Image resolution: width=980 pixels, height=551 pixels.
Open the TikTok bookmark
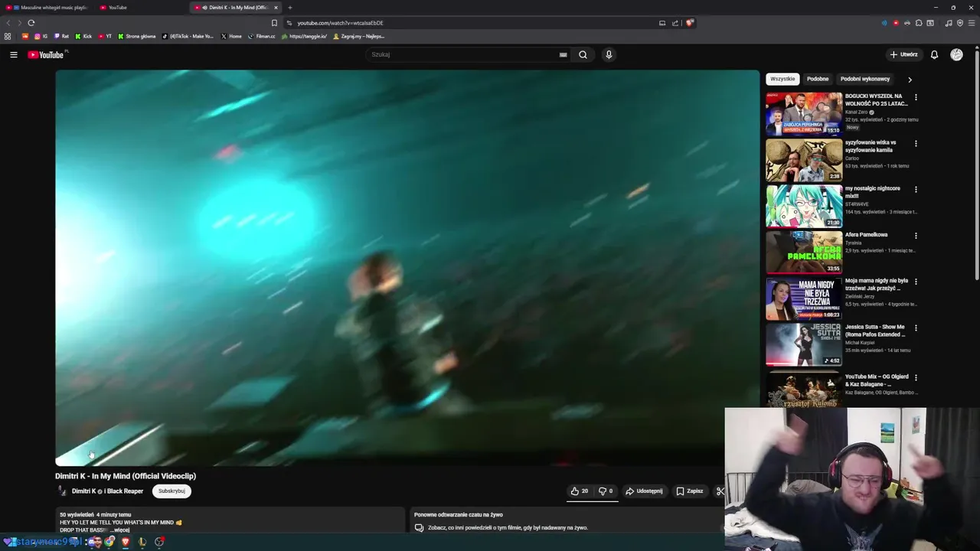pyautogui.click(x=188, y=36)
